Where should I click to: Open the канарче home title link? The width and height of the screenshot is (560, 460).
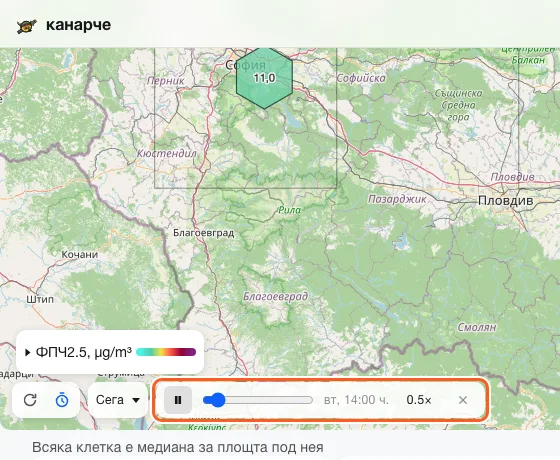pyautogui.click(x=78, y=25)
